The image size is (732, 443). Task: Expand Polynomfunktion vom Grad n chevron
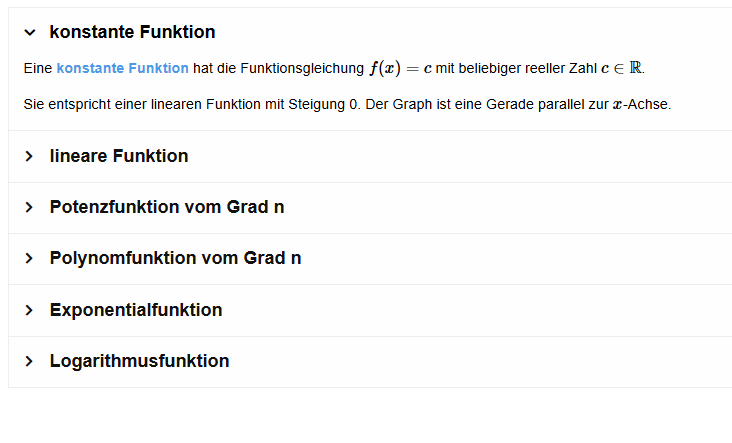point(29,258)
